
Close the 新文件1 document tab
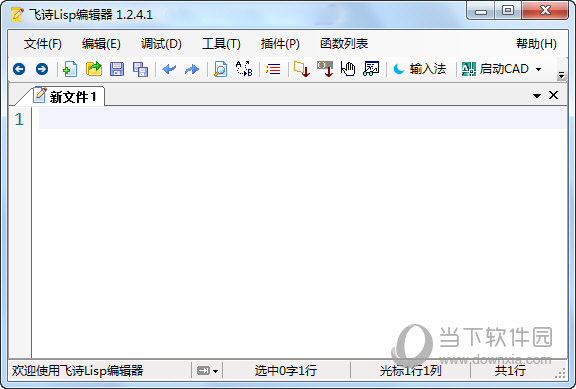click(x=553, y=96)
